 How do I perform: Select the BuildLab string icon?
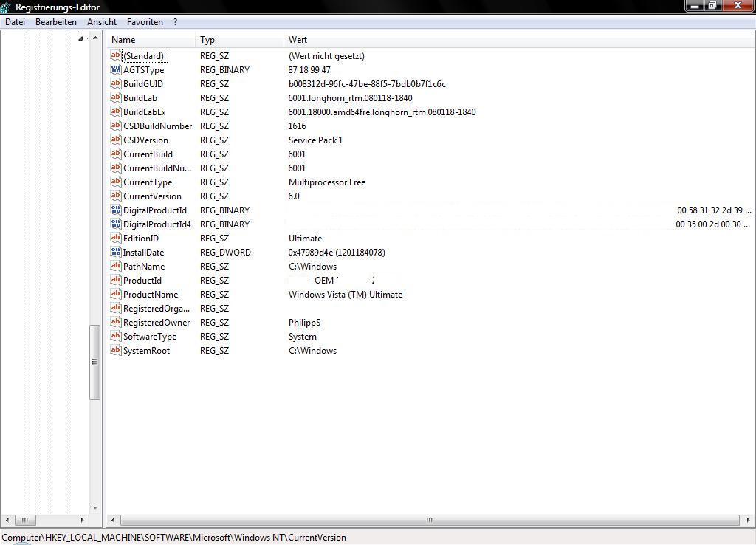click(x=116, y=97)
